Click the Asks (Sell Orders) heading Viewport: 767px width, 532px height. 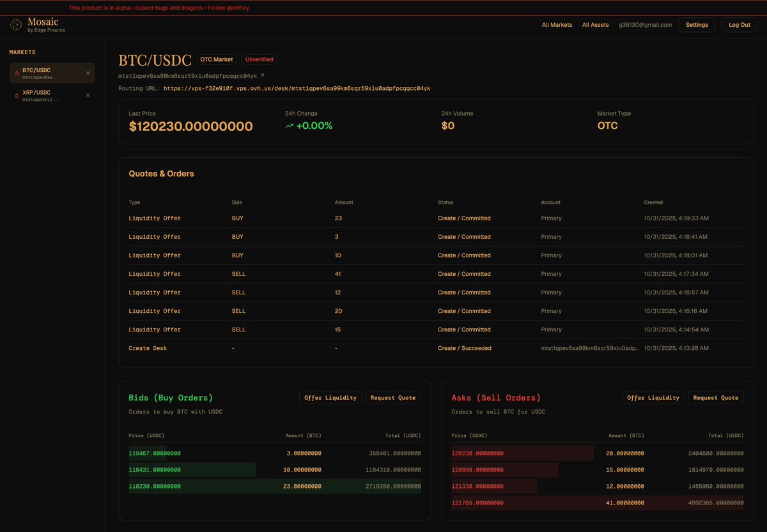tap(496, 398)
